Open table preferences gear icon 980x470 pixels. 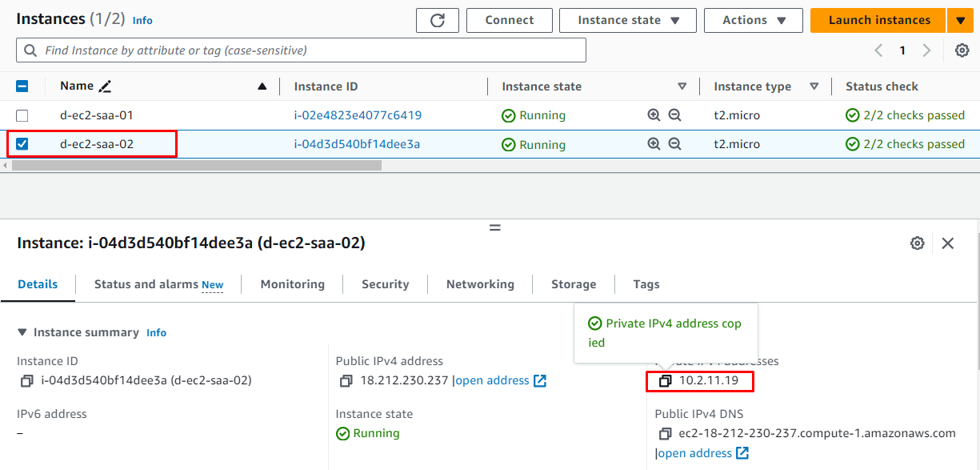click(x=962, y=50)
